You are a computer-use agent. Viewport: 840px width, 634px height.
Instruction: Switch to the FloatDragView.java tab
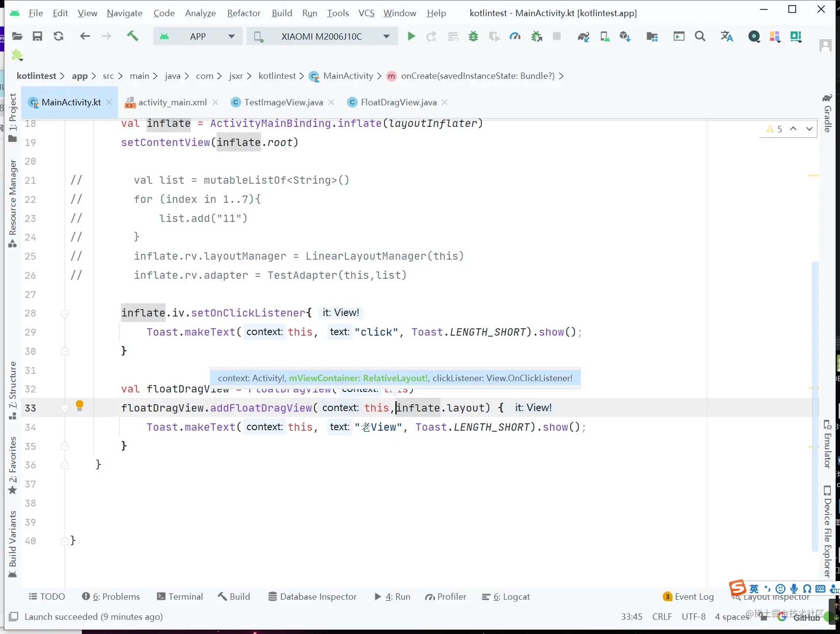coord(398,102)
